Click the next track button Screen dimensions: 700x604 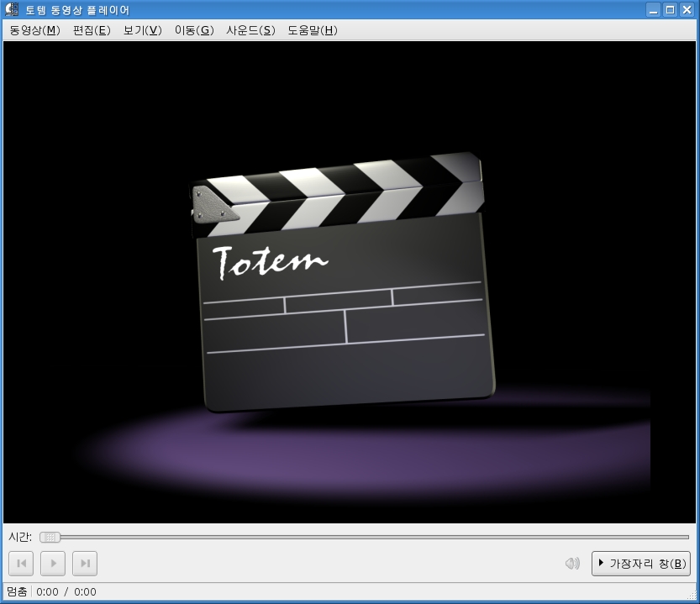[x=85, y=564]
